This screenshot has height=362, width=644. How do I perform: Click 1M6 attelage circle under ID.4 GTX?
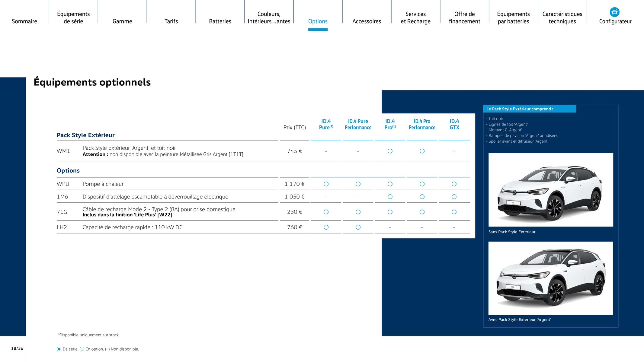coord(454,197)
